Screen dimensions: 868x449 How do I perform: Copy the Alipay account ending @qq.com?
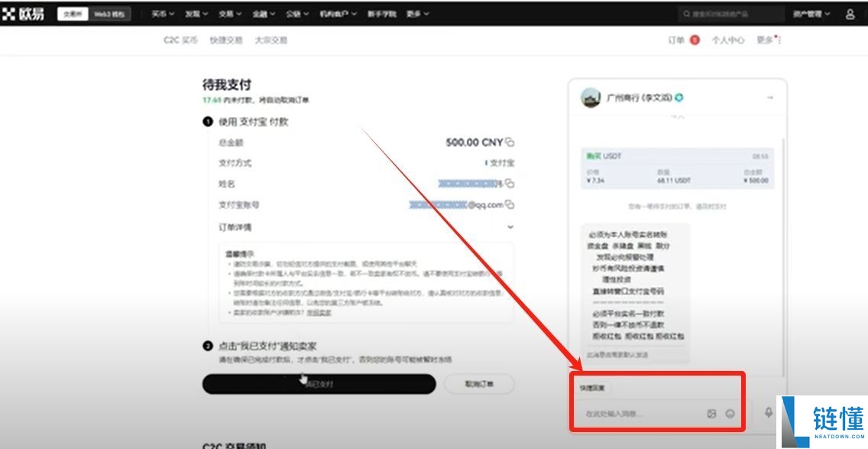[510, 204]
